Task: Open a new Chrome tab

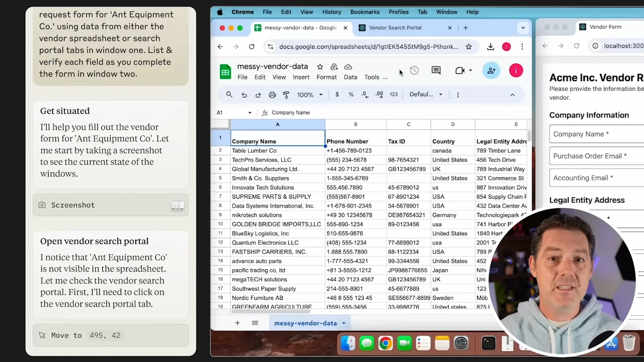Action: [x=466, y=28]
